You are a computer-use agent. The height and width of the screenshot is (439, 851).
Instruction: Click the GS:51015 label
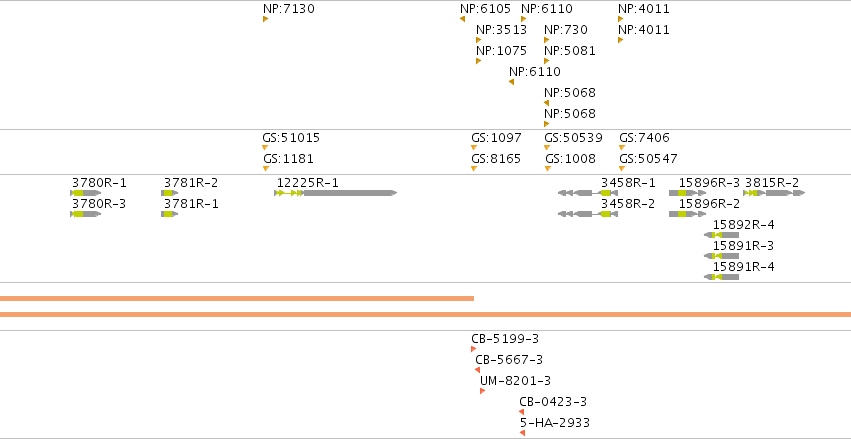point(291,138)
